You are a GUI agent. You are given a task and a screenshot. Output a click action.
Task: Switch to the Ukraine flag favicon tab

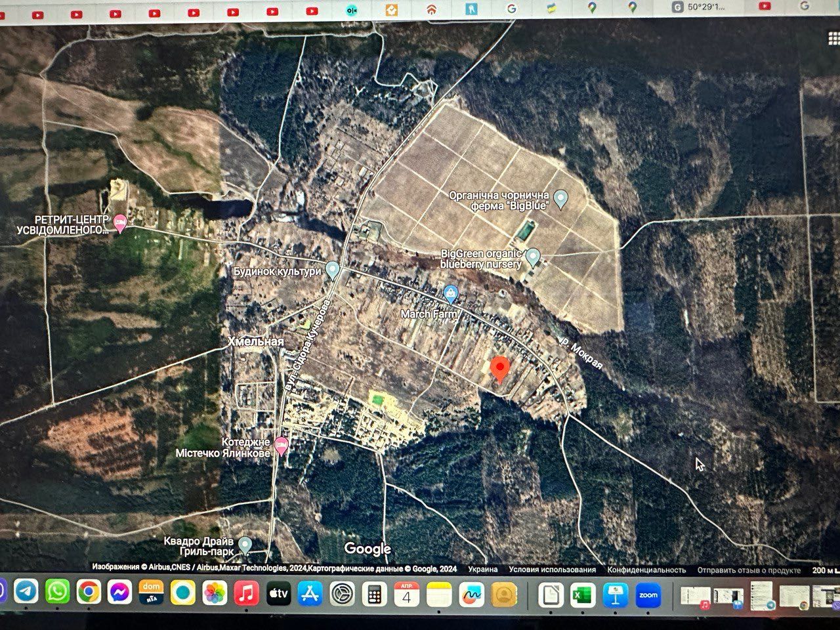[x=551, y=7]
